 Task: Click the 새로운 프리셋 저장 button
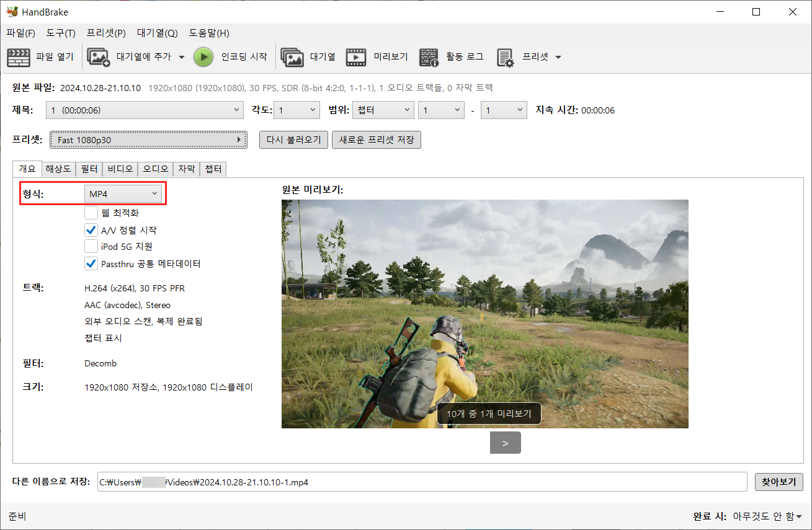pos(377,139)
